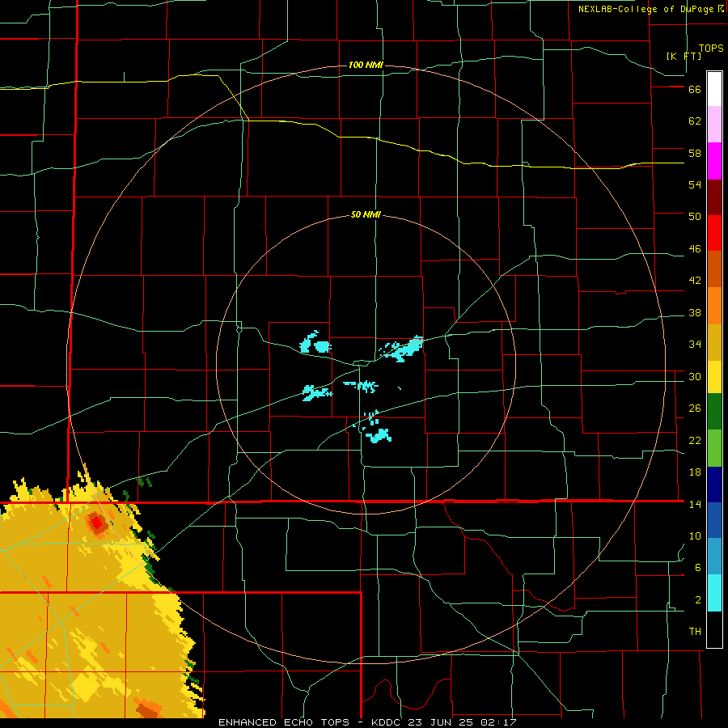Click the red high-top storm core
The image size is (728, 728).
pyautogui.click(x=97, y=523)
